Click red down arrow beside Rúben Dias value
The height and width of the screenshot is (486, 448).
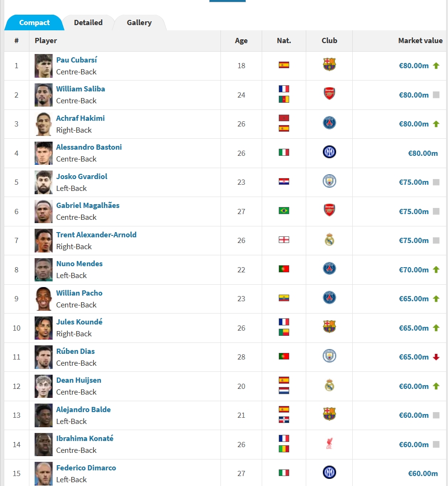[436, 357]
